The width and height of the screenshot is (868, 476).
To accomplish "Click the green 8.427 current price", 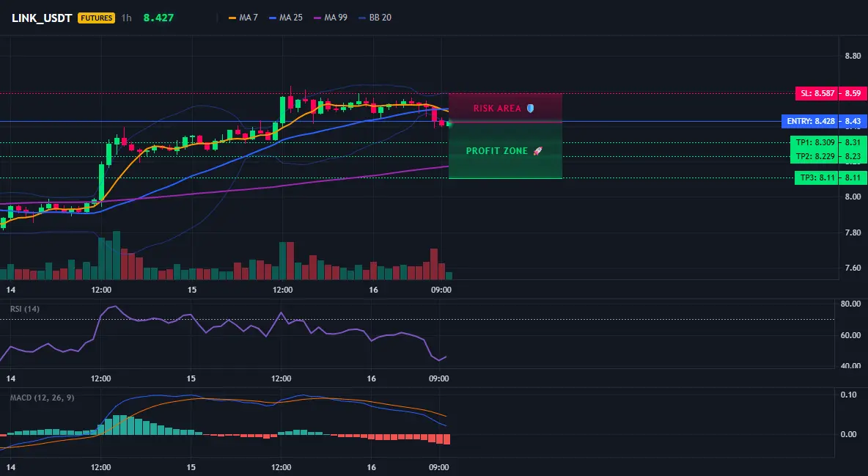I will (x=158, y=18).
